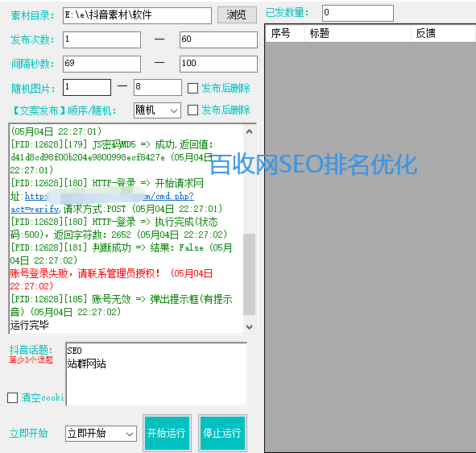Viewport: 476px width, 453px height.
Task: Click the 素材目录 label
Action: coord(32,15)
